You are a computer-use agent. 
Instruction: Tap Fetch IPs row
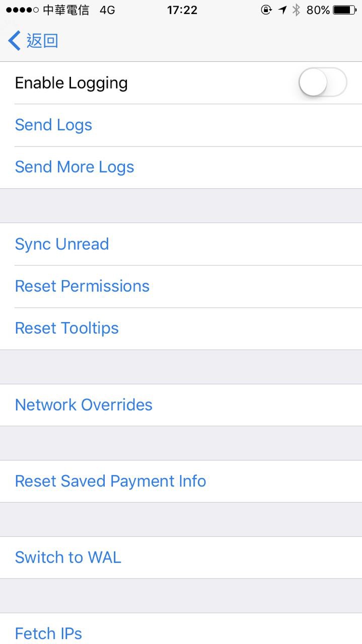48,633
